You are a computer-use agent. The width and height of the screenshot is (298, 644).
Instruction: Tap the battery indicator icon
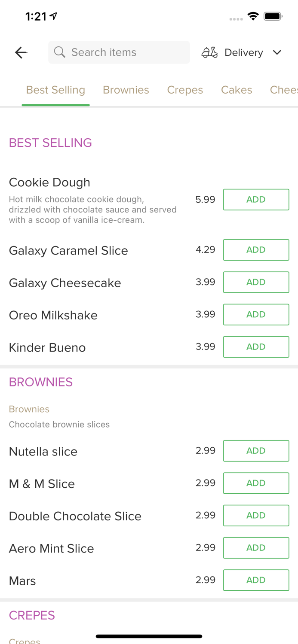(273, 15)
